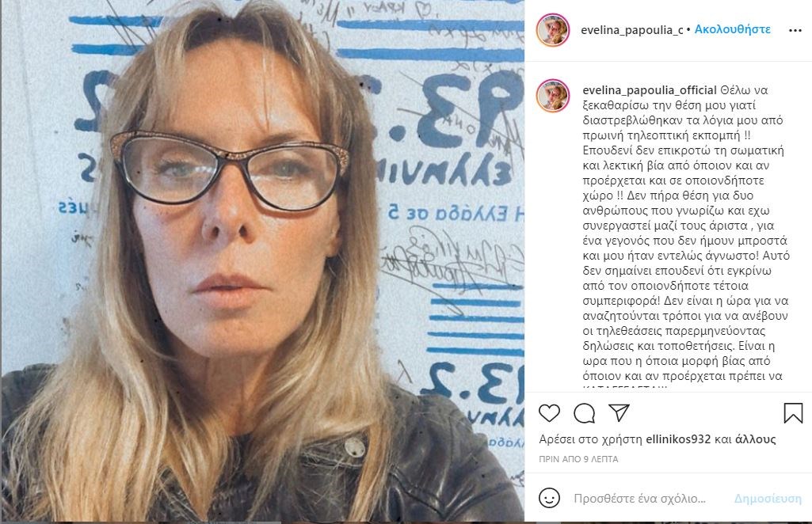Follow account via Ακολουθήστε link

[x=732, y=29]
